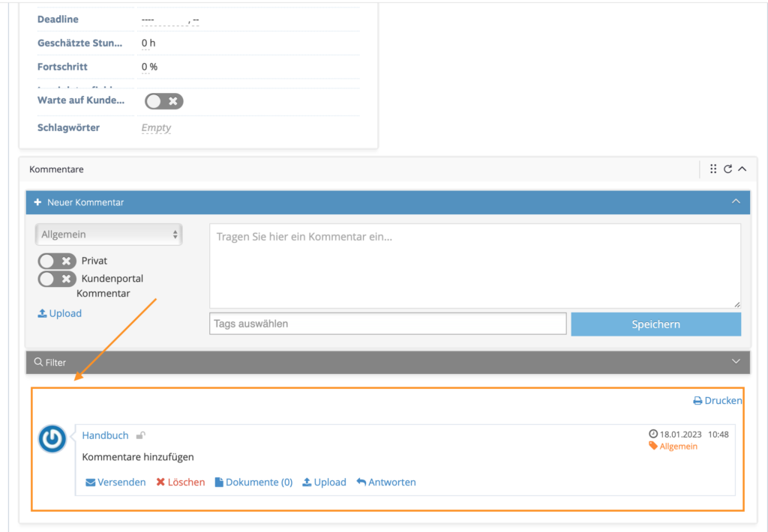Print comments via Drucken

pyautogui.click(x=718, y=401)
